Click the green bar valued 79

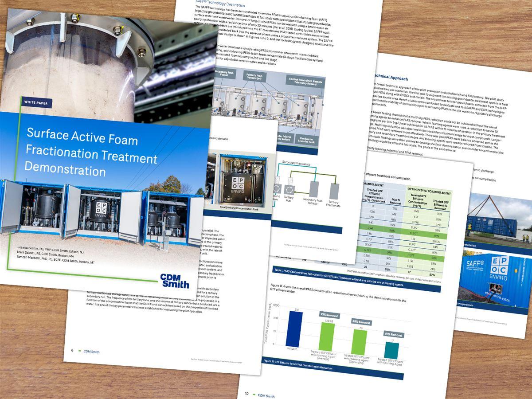tap(360, 342)
